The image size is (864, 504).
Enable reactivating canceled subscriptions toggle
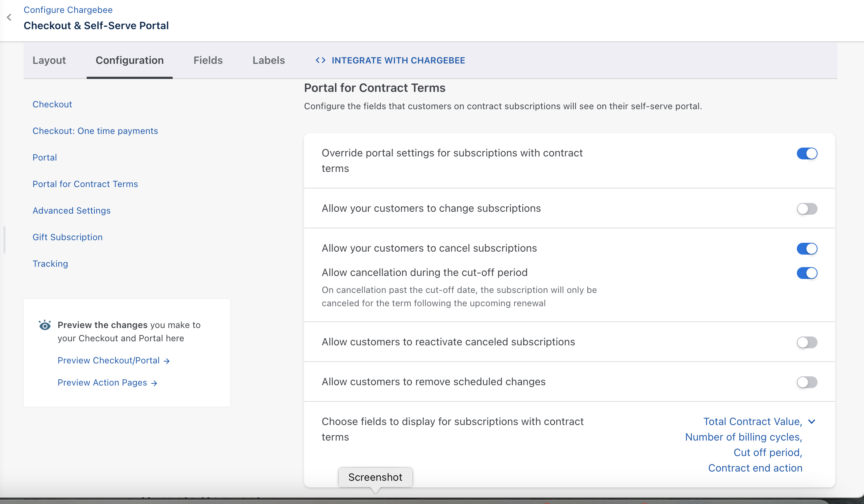click(x=807, y=342)
